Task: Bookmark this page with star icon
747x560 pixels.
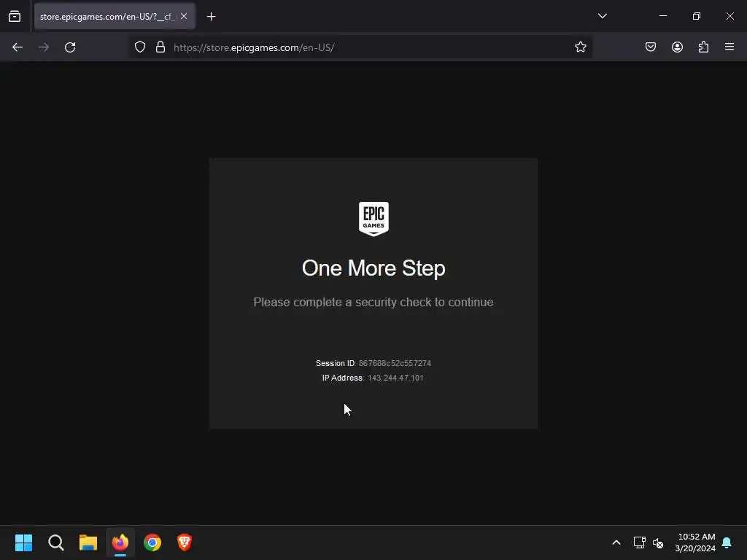Action: click(x=580, y=47)
